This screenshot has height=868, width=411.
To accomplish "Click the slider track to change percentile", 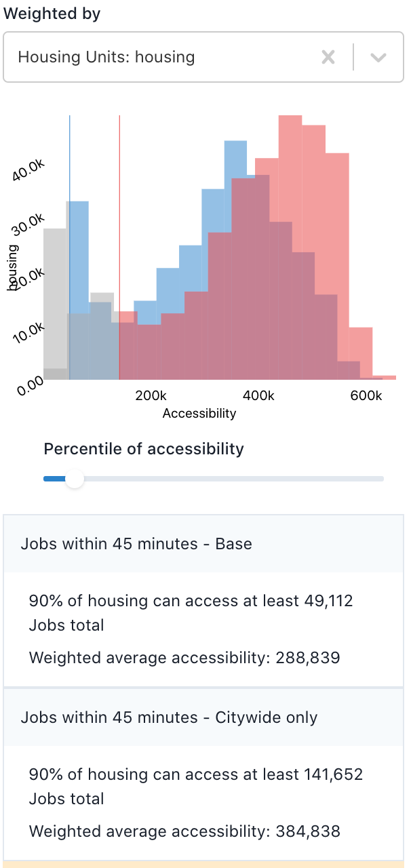I will [203, 479].
